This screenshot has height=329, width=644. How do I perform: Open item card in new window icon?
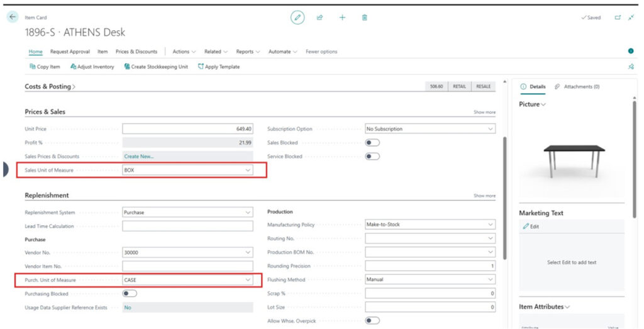point(618,18)
